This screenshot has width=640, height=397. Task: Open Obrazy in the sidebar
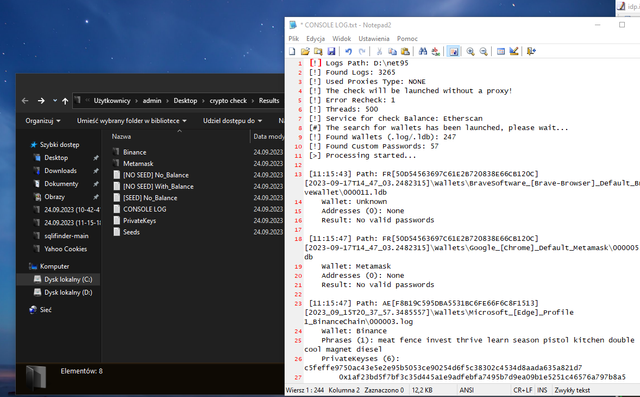click(54, 197)
